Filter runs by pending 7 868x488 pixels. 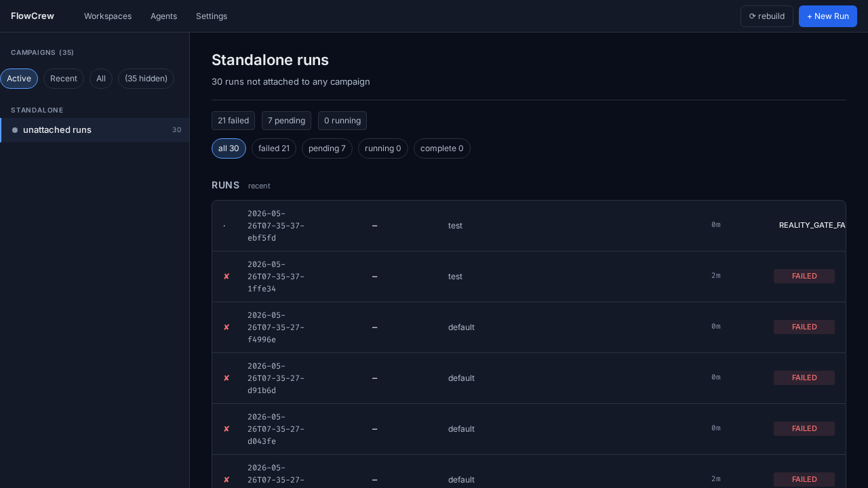[x=327, y=148]
